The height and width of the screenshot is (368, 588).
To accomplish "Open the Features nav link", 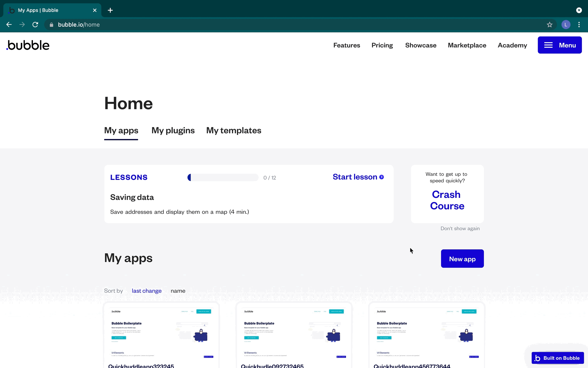I will (347, 45).
